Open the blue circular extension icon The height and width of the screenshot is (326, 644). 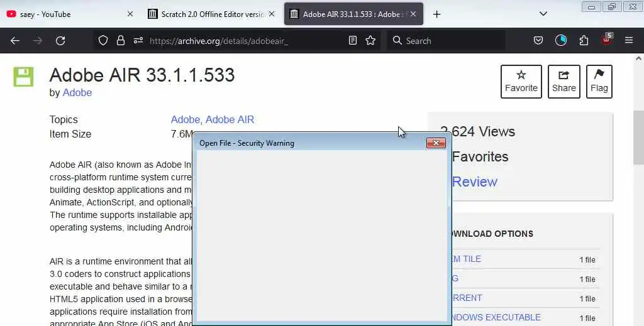[x=560, y=40]
